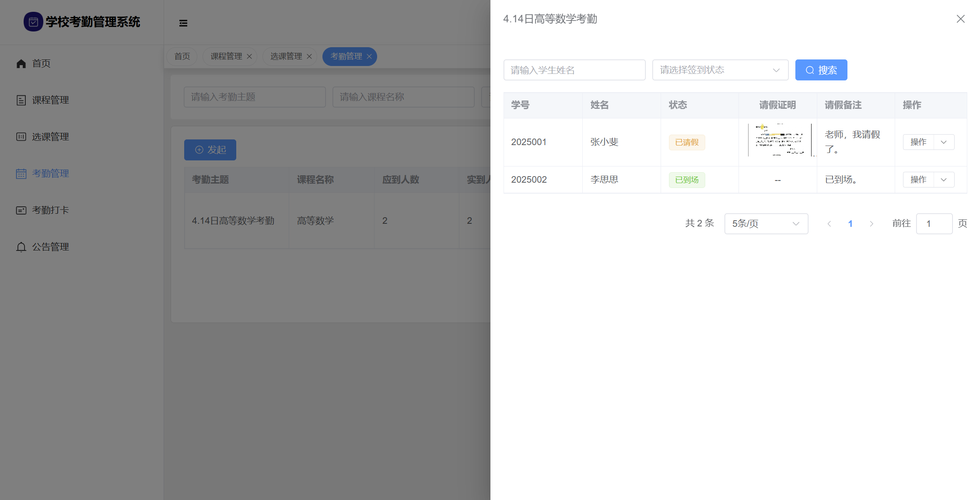Click the 考勤打卡 sidebar icon
Image resolution: width=980 pixels, height=500 pixels.
pos(21,210)
